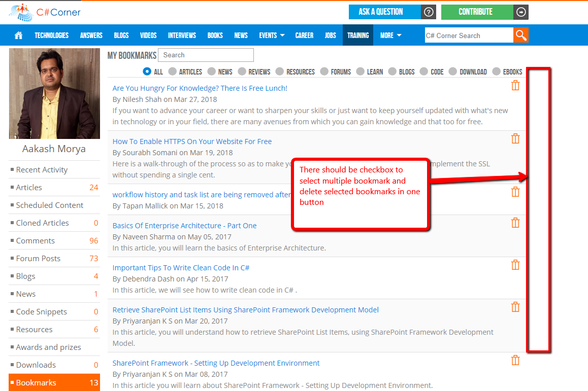Select the DOWNLOAD filter radio button

(453, 72)
